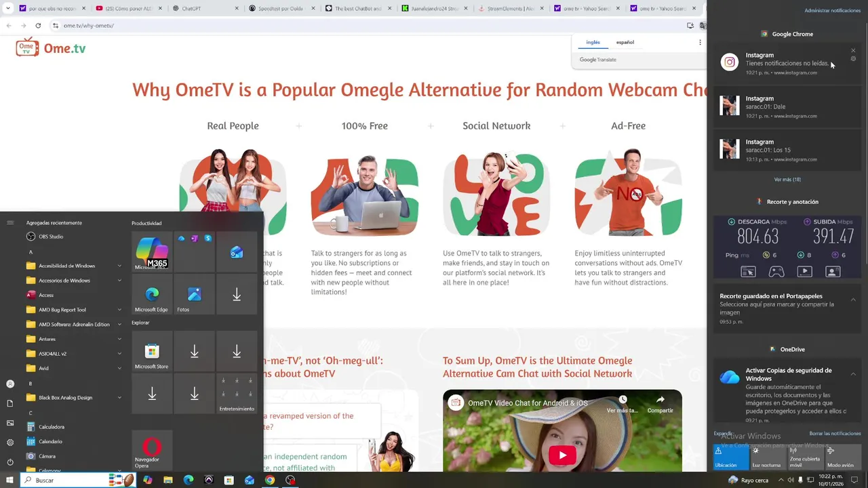The height and width of the screenshot is (488, 868).
Task: Collapse Recorte guardado notification chevron
Action: click(853, 300)
